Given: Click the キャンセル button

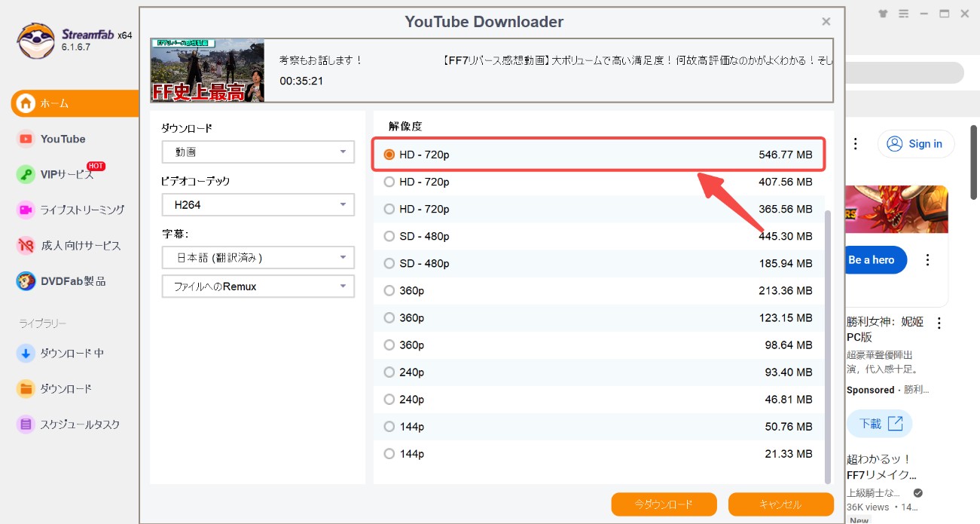Looking at the screenshot, I should (781, 504).
